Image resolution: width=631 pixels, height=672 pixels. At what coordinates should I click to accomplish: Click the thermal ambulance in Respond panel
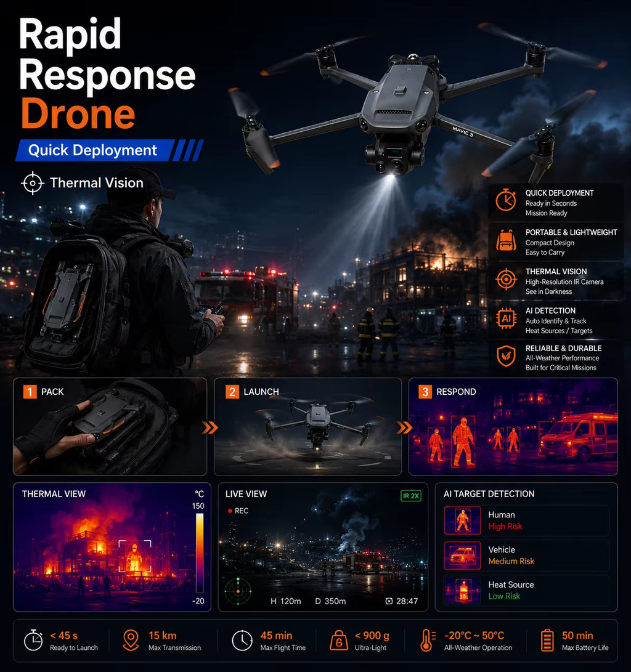[578, 437]
